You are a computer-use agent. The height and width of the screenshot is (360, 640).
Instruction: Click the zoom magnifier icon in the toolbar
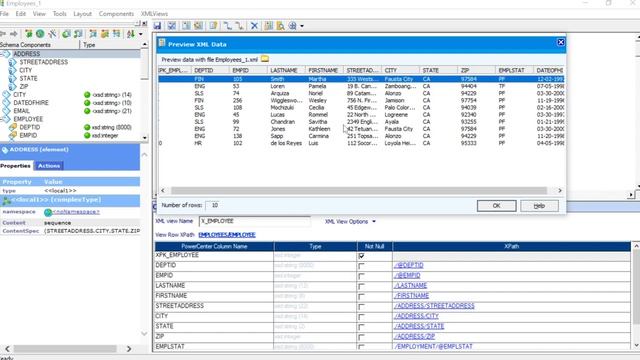point(293,26)
